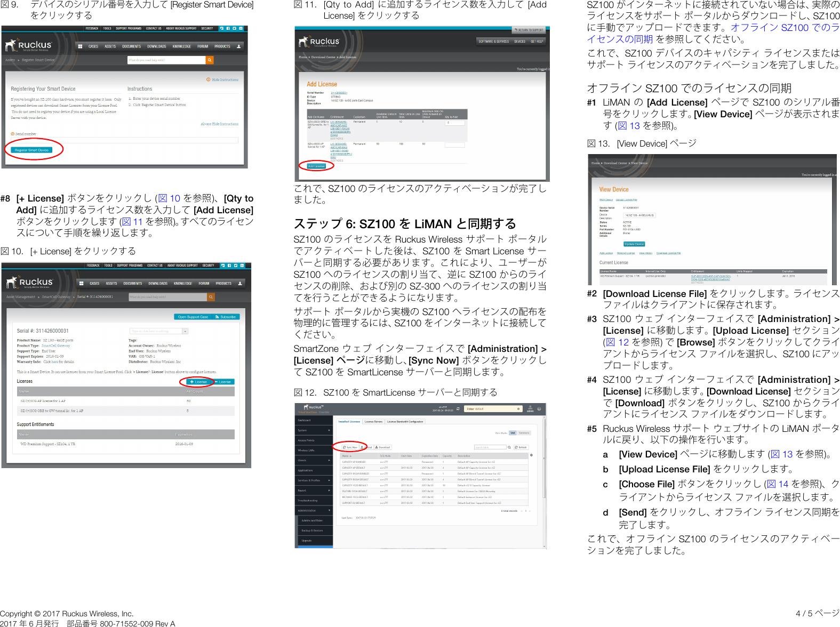Viewport: 840px width, 627px height.
Task: Click the Serial number field in Figure 9
Action: (124, 140)
